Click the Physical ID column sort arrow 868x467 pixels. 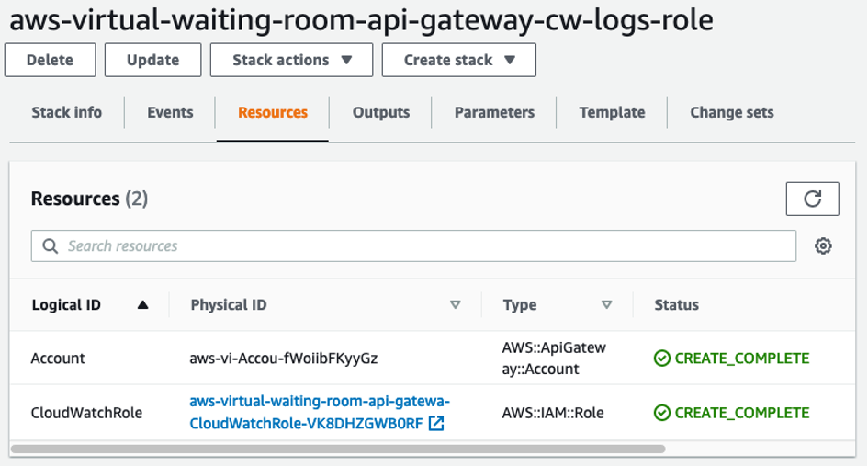[x=455, y=305]
